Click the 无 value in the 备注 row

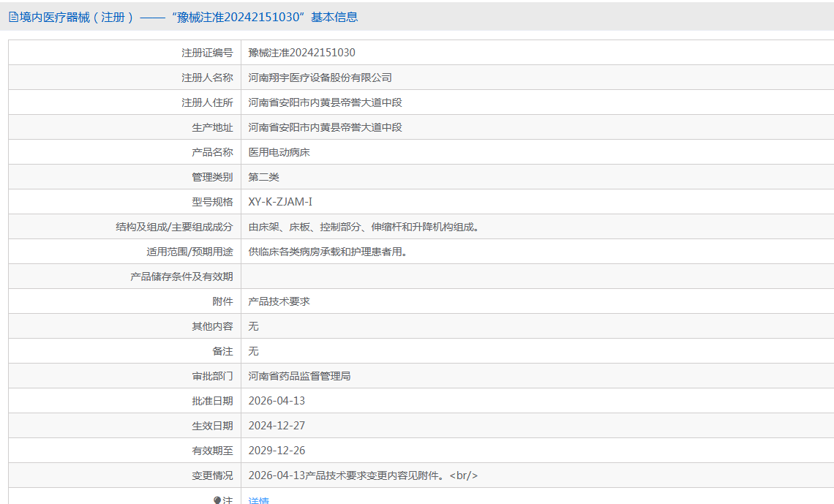[254, 351]
